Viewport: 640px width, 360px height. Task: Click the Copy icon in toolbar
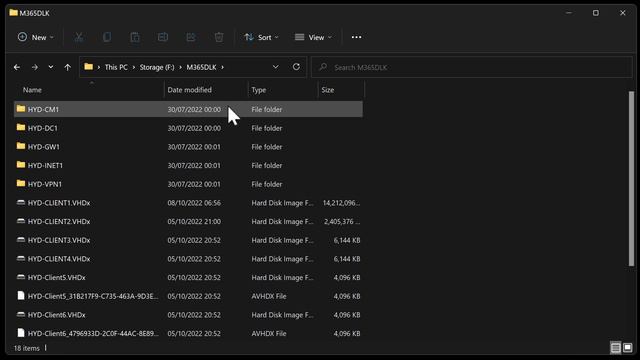point(107,37)
